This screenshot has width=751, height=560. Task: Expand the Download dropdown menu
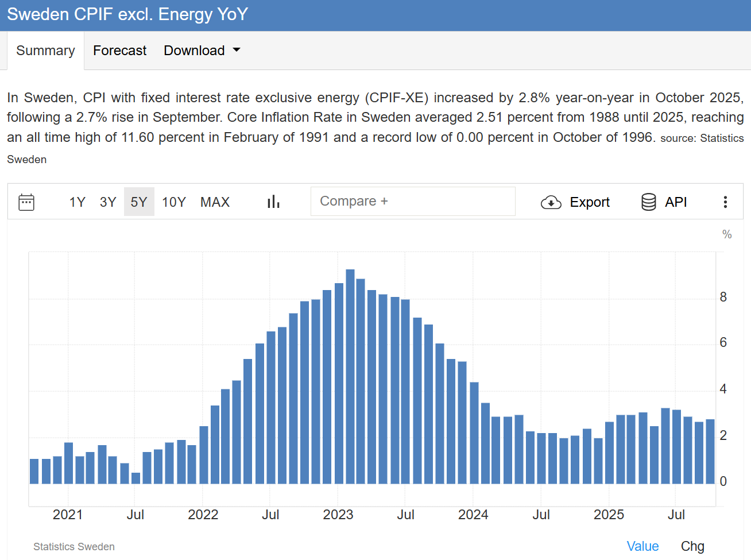click(194, 51)
